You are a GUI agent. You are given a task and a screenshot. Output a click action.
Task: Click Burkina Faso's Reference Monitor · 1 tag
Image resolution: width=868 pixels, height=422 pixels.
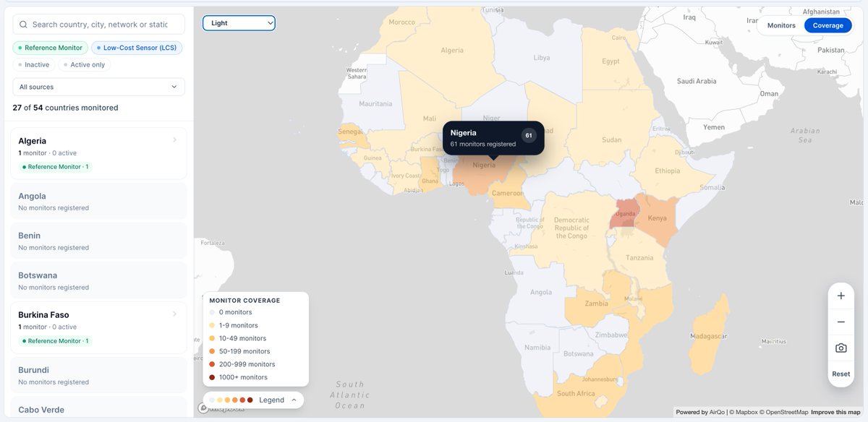click(x=56, y=341)
